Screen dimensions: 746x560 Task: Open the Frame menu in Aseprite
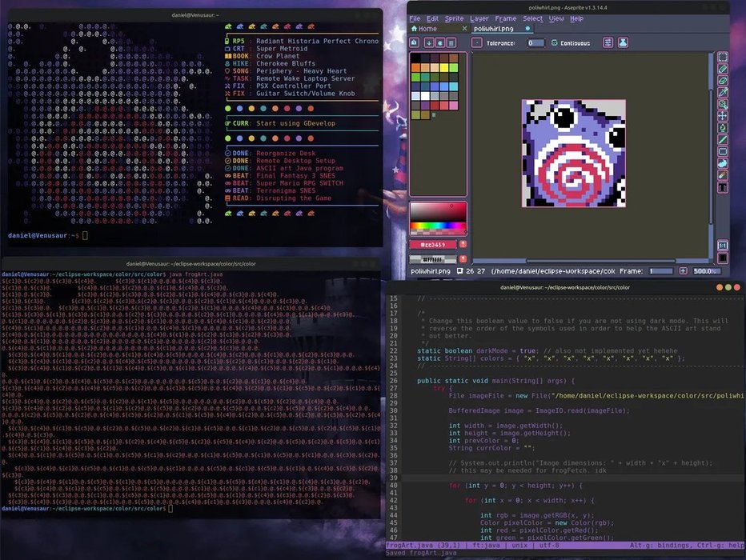(506, 18)
